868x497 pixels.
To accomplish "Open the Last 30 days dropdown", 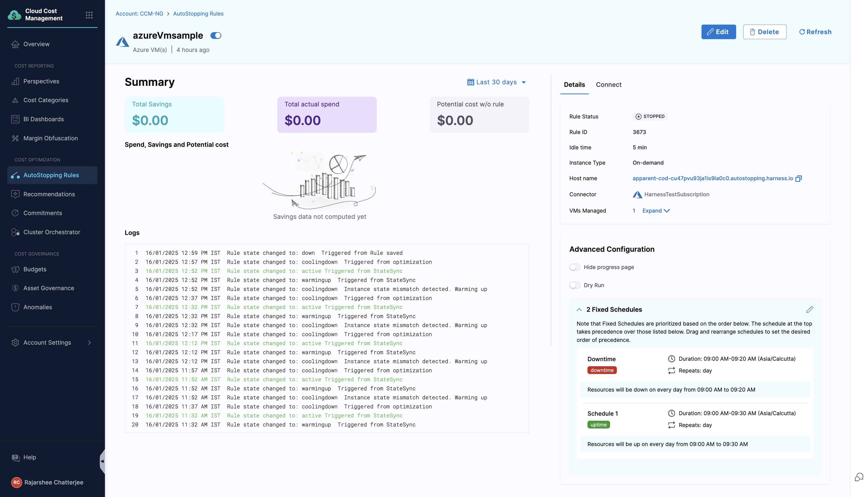I will 497,82.
